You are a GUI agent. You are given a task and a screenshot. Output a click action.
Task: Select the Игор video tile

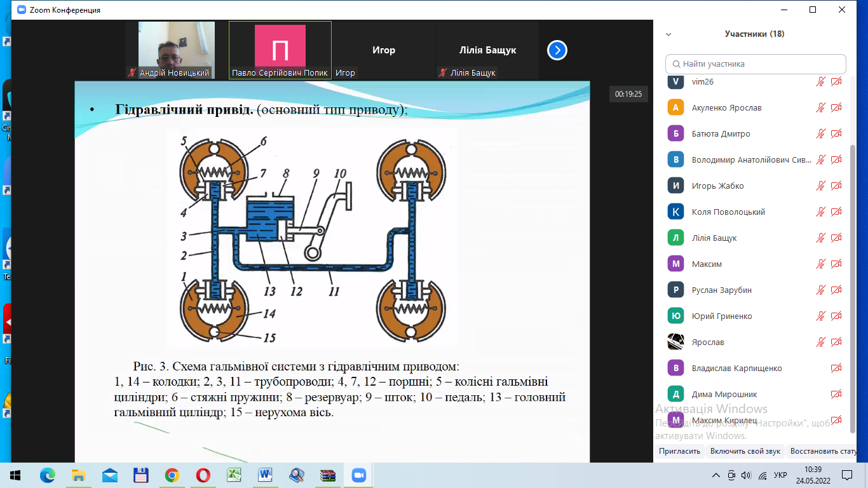384,50
